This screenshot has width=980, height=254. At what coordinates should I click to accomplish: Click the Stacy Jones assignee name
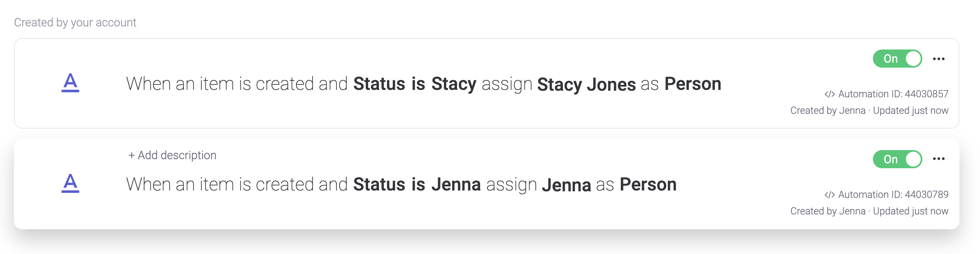586,85
